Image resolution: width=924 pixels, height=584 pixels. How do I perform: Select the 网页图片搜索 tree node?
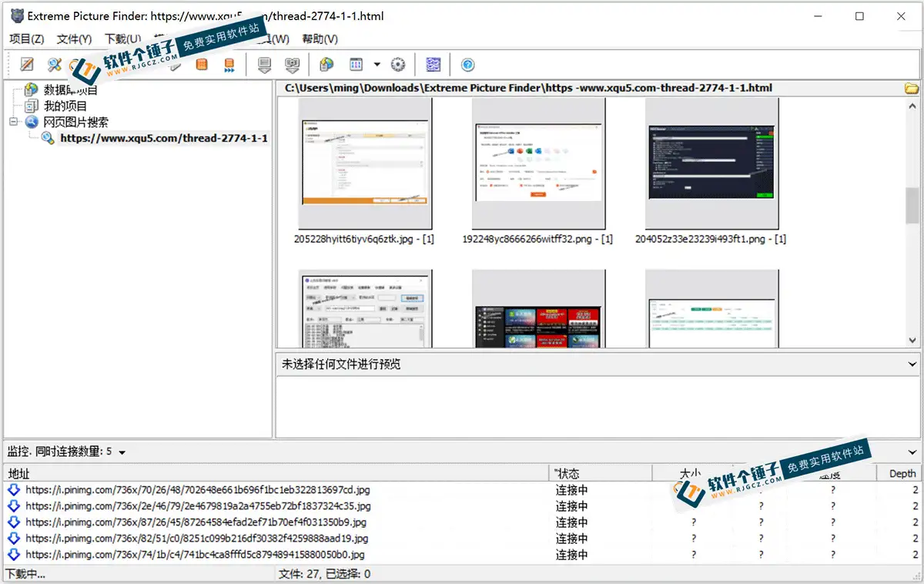[76, 122]
